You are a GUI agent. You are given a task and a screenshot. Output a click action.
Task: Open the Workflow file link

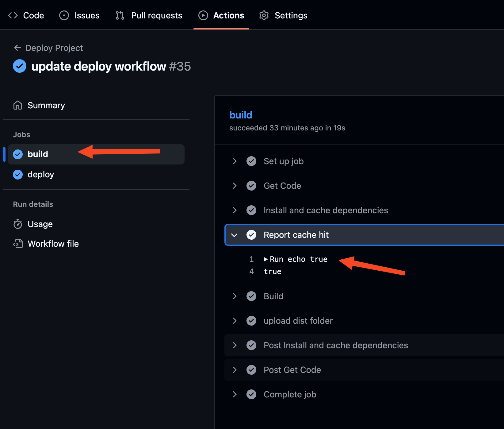coord(53,244)
